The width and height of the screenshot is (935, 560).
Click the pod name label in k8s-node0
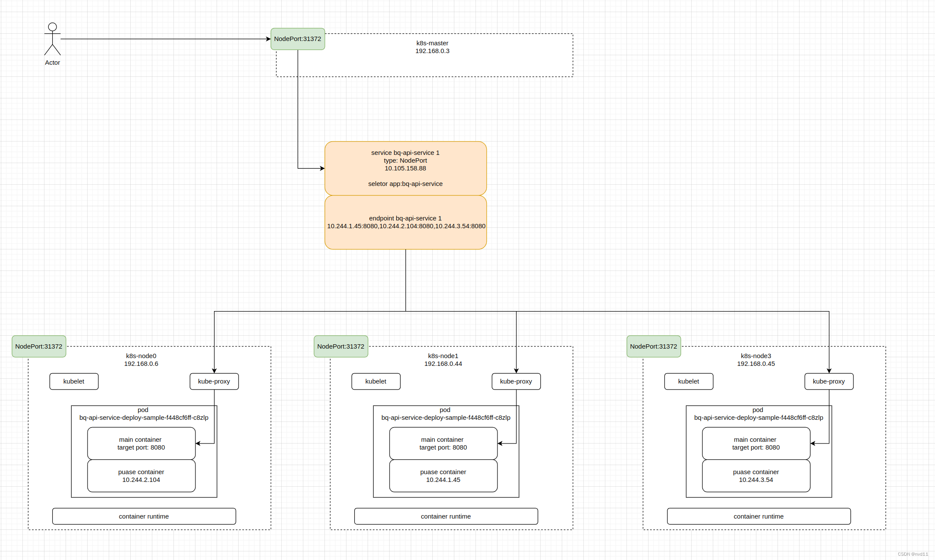point(144,418)
